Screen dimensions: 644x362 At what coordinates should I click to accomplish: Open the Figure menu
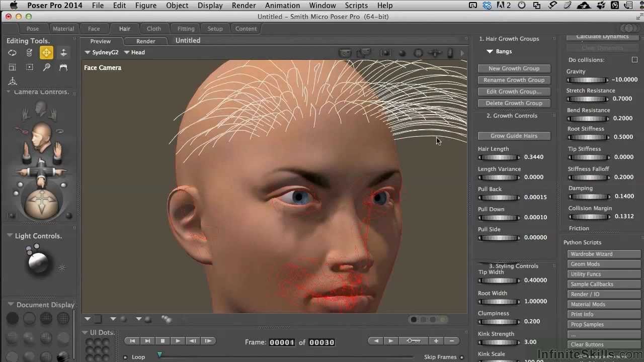[145, 6]
